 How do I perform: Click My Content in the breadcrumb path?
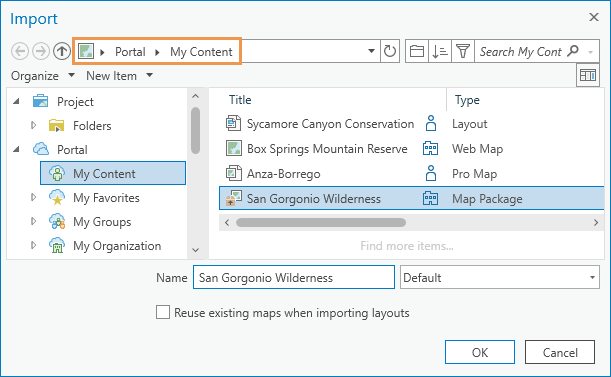(x=201, y=51)
